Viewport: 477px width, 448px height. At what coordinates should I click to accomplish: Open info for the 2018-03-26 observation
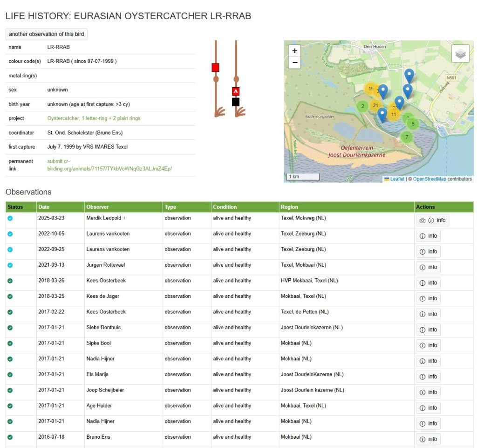(429, 283)
